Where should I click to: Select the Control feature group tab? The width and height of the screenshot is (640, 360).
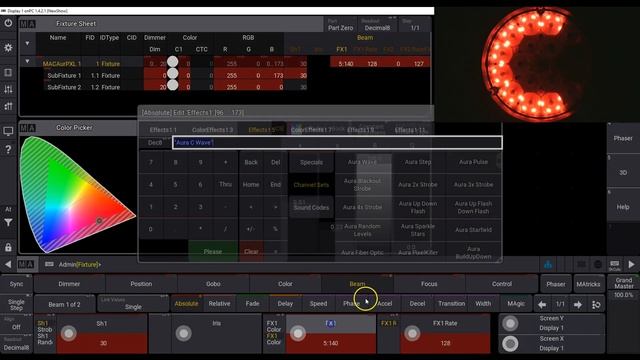coord(501,284)
